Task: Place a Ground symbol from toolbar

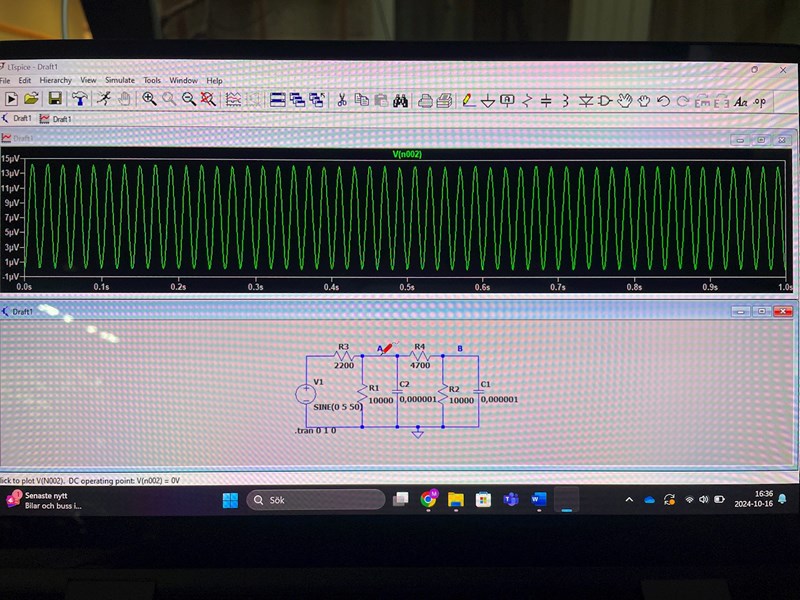Action: [488, 101]
